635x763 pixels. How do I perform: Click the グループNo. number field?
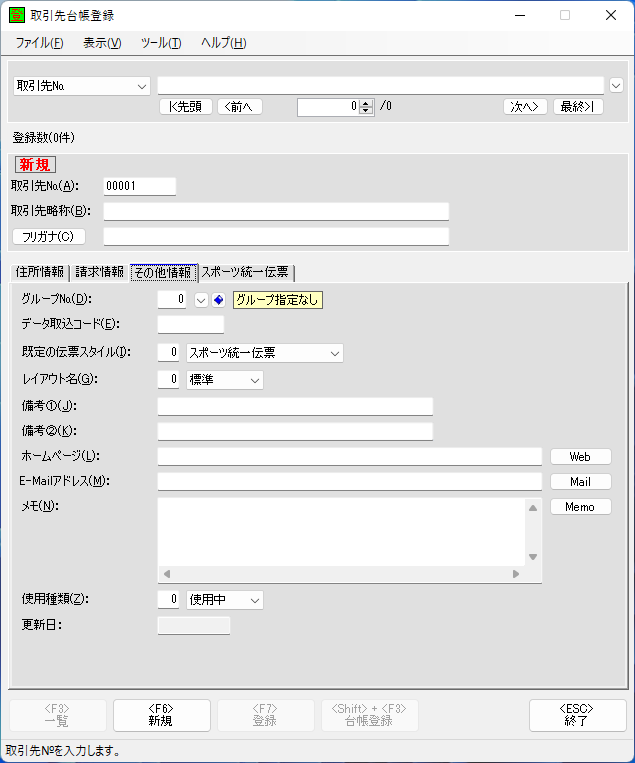[172, 299]
